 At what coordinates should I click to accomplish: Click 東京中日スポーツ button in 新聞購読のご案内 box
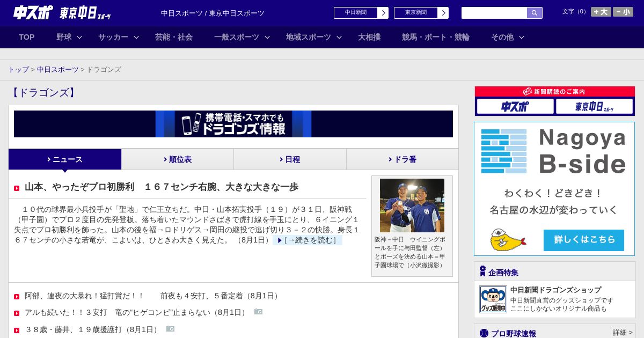click(x=594, y=106)
